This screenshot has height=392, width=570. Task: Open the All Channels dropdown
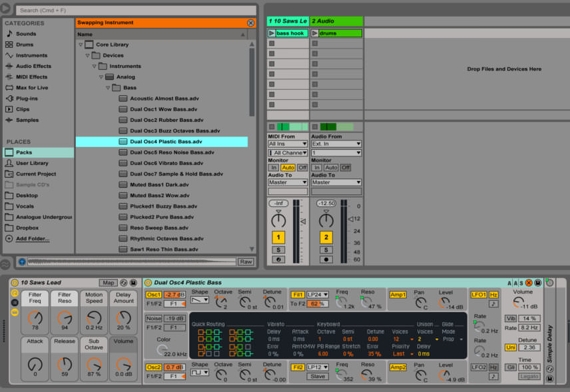pyautogui.click(x=288, y=153)
